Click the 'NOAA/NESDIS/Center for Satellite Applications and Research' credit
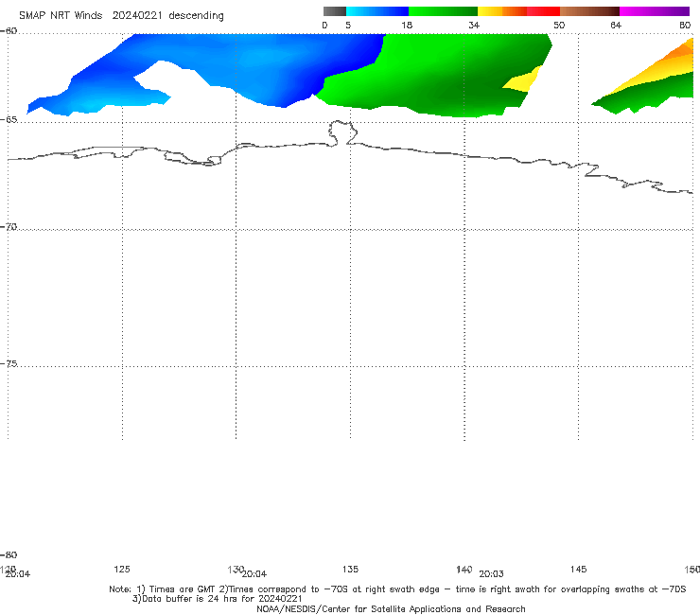 coord(391,608)
